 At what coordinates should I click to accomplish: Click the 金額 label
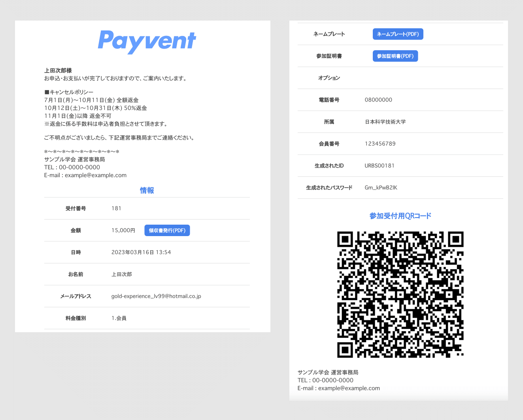point(76,231)
